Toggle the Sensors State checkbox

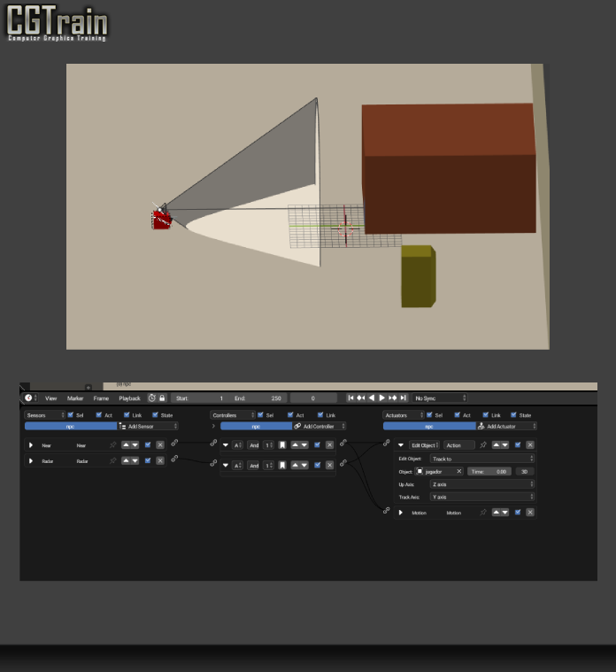point(155,414)
